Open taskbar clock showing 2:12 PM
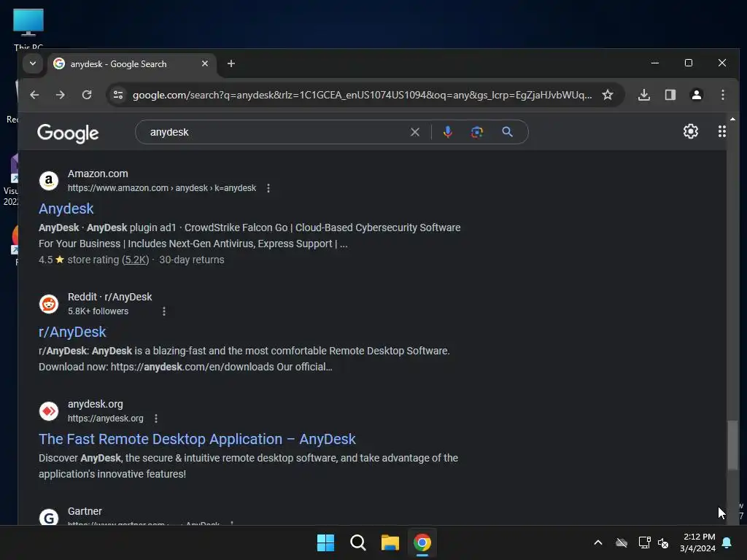Viewport: 747px width, 560px height. click(x=697, y=542)
